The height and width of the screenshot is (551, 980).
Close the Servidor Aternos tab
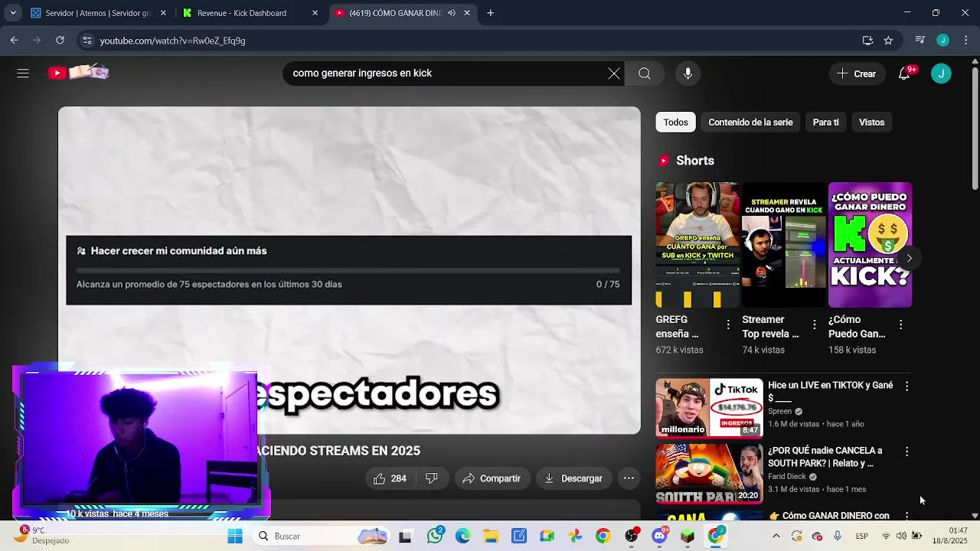click(162, 13)
